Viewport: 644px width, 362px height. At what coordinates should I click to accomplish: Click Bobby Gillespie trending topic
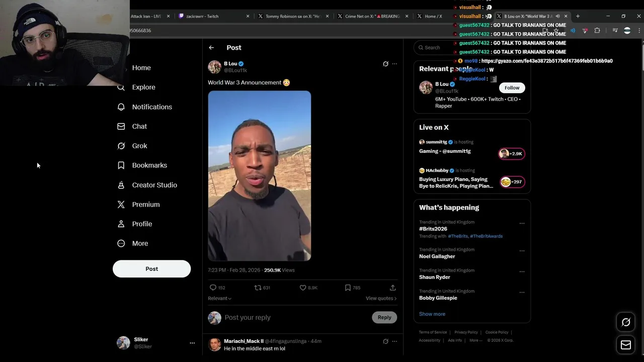438,298
